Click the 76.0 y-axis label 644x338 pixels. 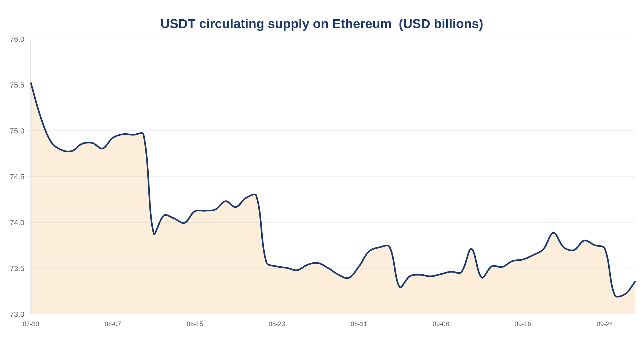pos(17,39)
